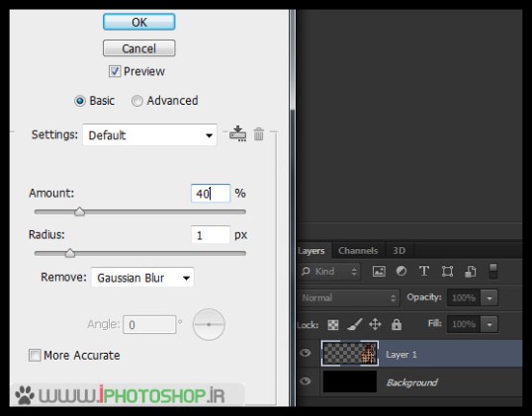Open the Settings Default dropdown
532x416 pixels.
coord(149,135)
